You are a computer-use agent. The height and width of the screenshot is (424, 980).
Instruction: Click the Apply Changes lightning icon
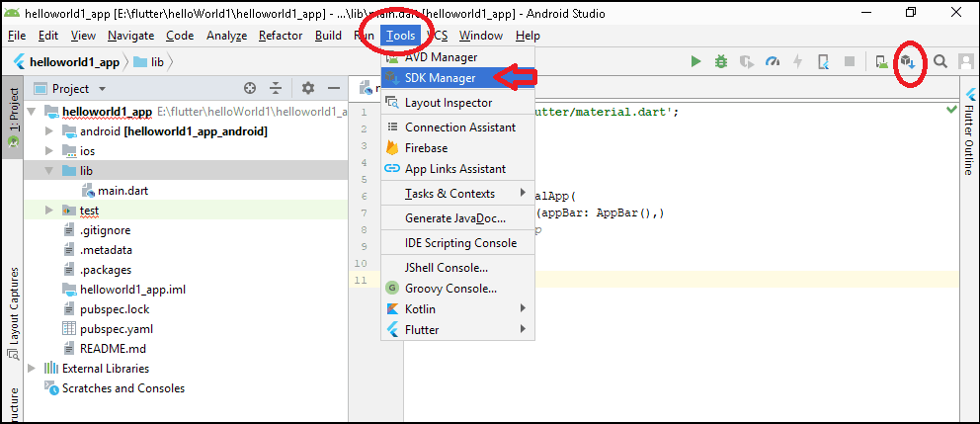[x=797, y=61]
